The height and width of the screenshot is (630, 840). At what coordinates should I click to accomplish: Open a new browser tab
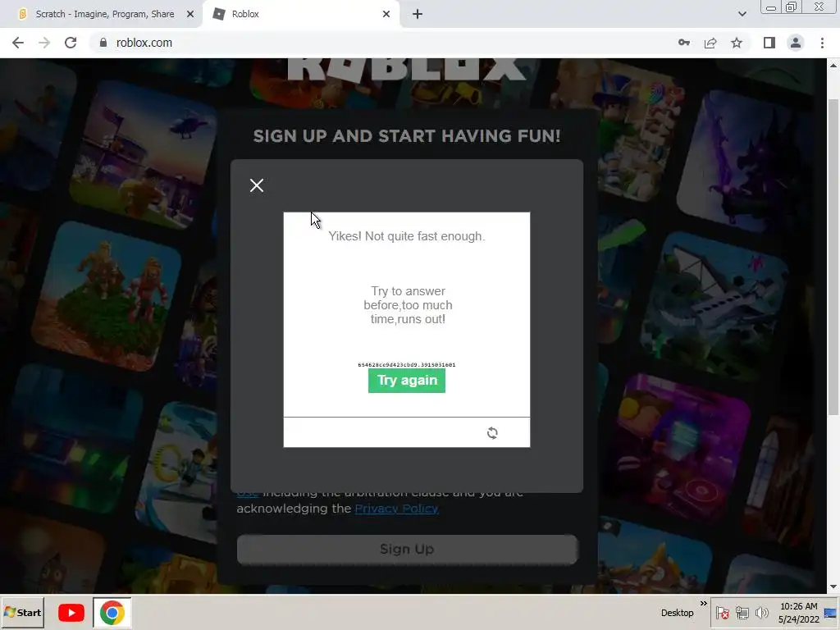[418, 14]
